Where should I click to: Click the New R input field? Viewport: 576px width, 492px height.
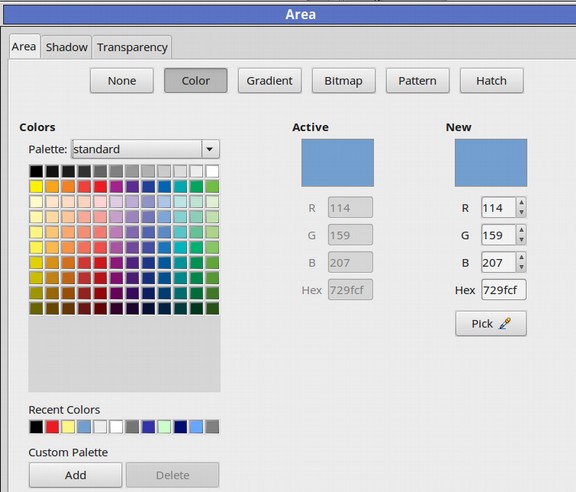click(499, 208)
